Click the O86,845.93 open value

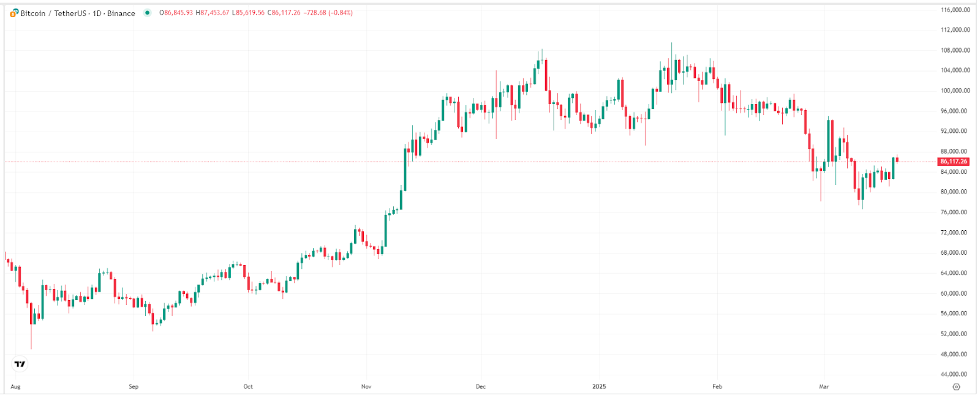[x=175, y=11]
